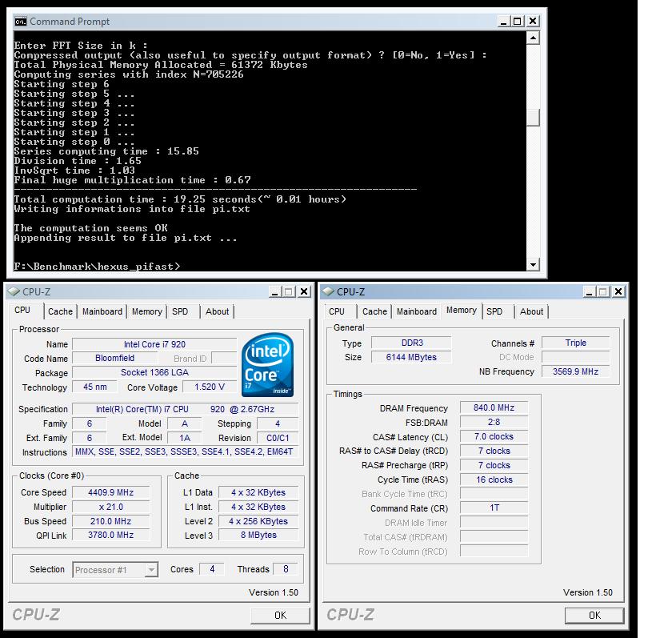Click the Bus Speed value '210.0 MHz'
Viewport: 672px width, 638px height.
click(110, 521)
